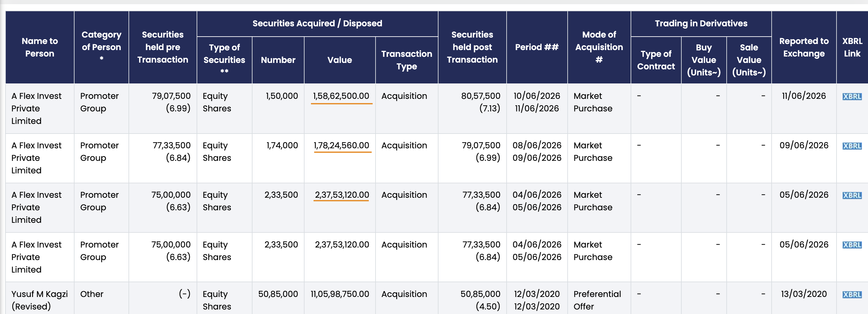Select Securities Acquired / Disposed group header

coord(317,23)
